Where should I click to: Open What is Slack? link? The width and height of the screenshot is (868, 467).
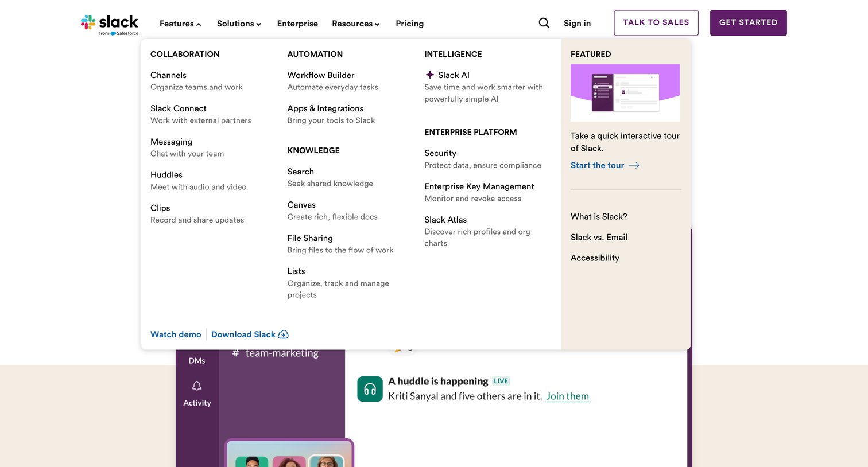599,216
